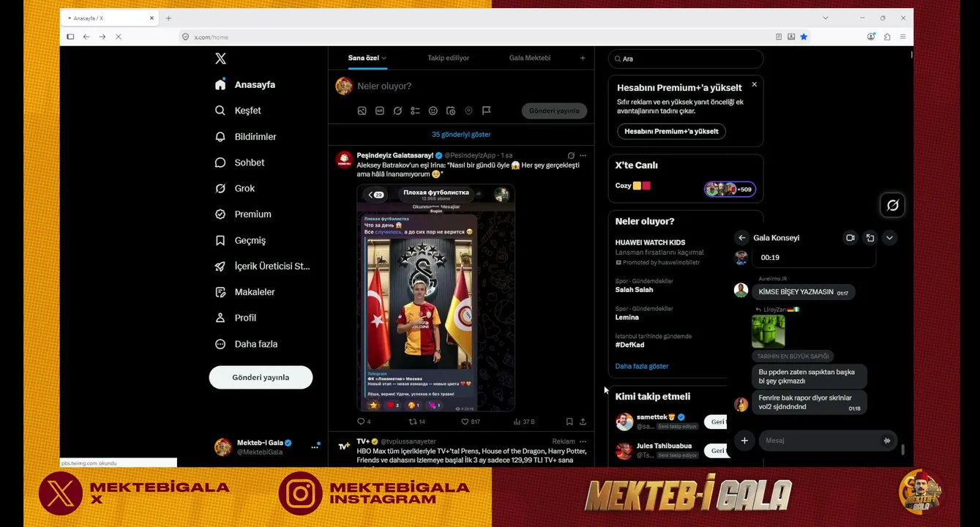980x527 pixels.
Task: Open Keşfet search icon in sidebar
Action: (x=220, y=111)
